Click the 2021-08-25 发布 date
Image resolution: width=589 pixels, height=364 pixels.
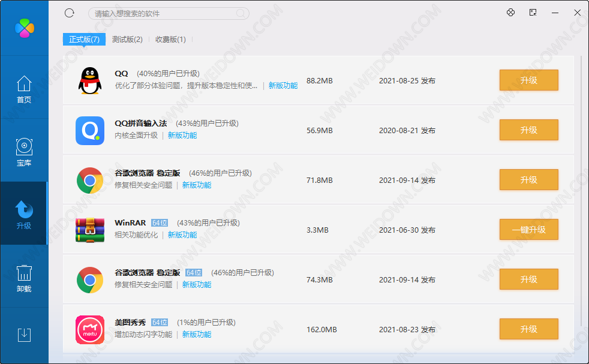click(407, 81)
